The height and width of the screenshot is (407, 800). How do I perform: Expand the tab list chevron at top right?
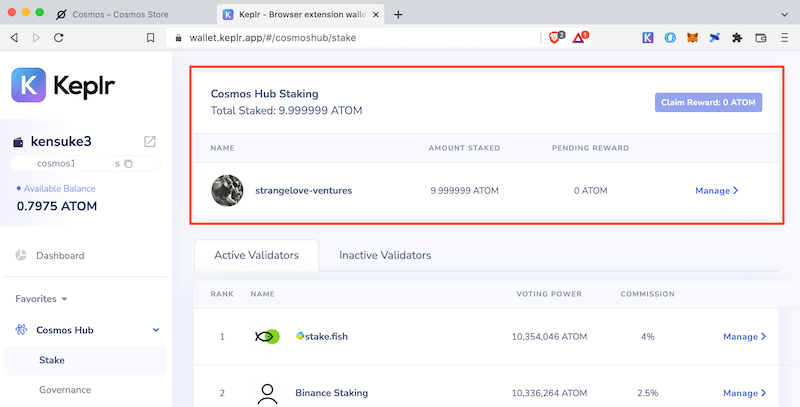pyautogui.click(x=785, y=14)
